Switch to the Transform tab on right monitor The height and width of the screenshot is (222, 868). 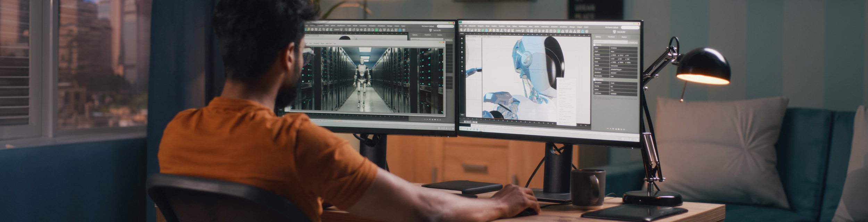point(611,37)
